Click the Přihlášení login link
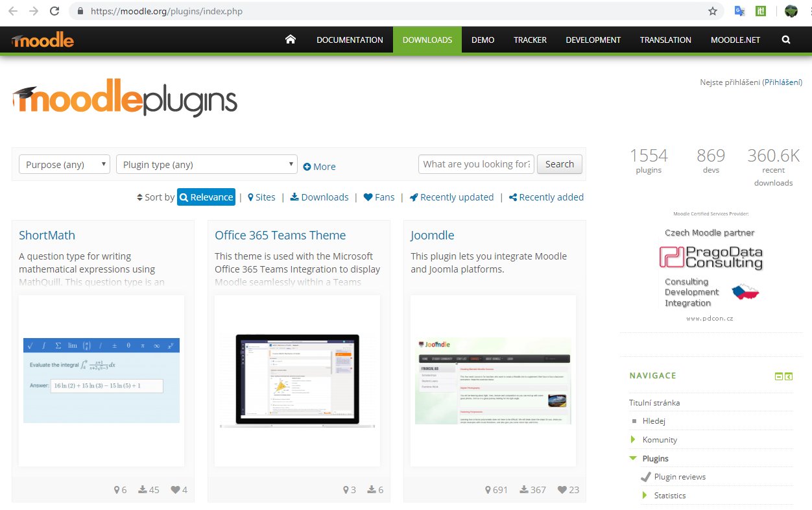The image size is (812, 510). point(783,82)
